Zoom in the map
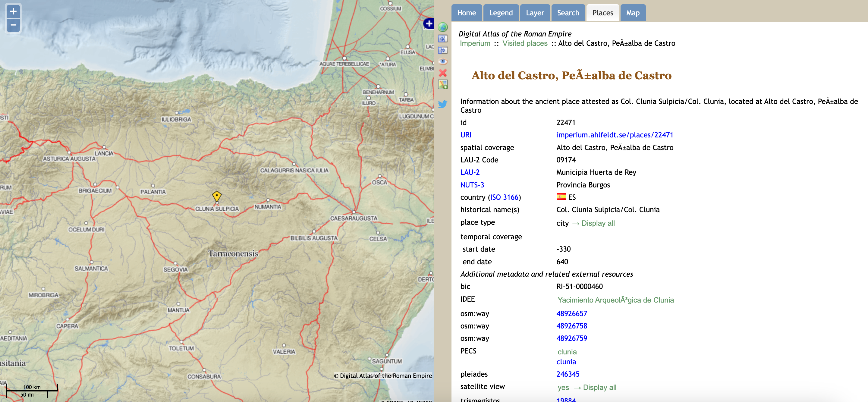The height and width of the screenshot is (402, 868). coord(13,11)
